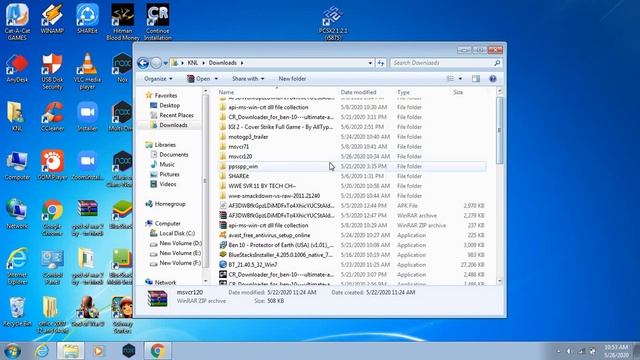Image resolution: width=640 pixels, height=360 pixels.
Task: Open the Nox taskbar icon
Action: pos(129,351)
